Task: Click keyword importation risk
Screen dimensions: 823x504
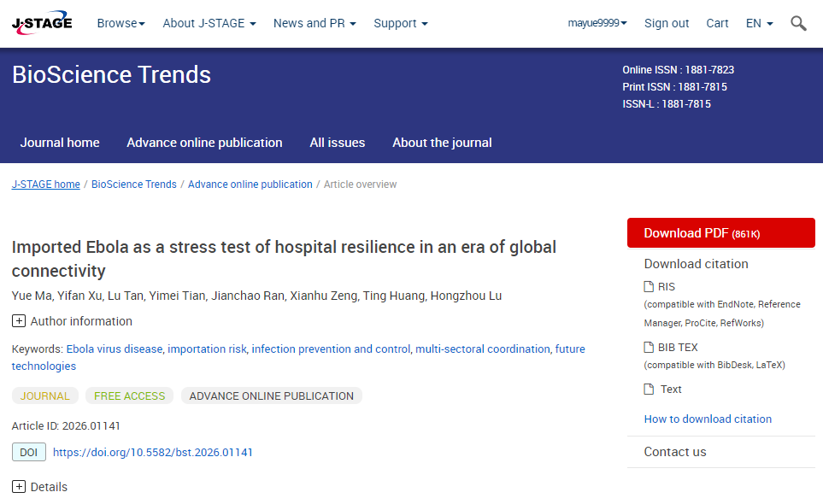Action: (x=207, y=349)
